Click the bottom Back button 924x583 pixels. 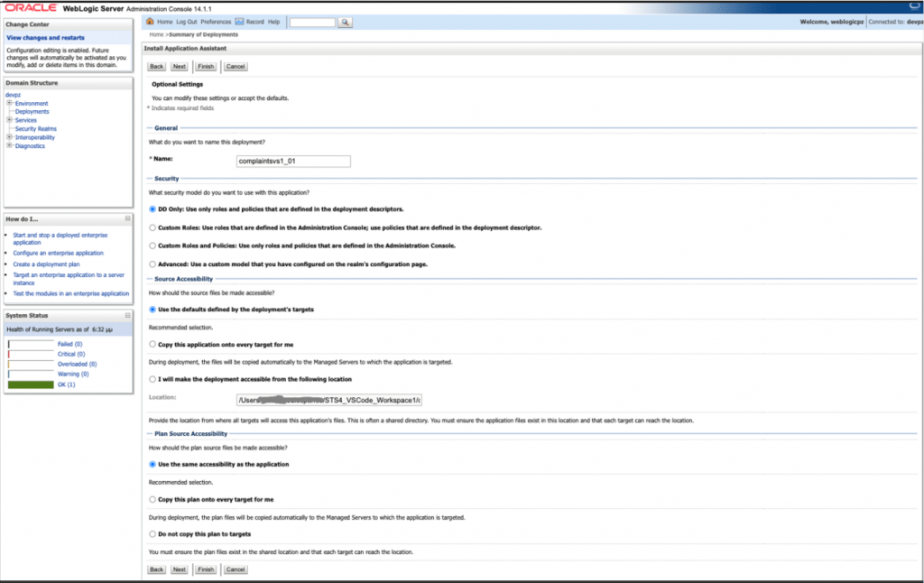click(x=156, y=569)
